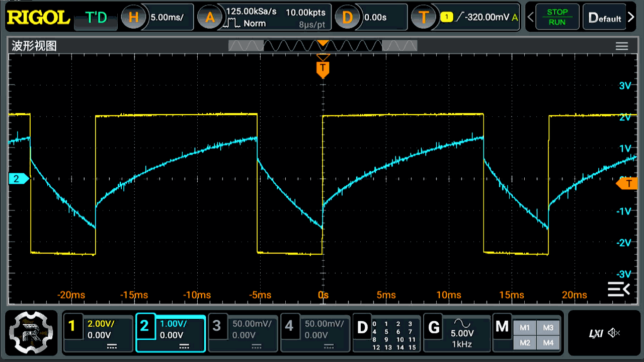Viewport: 644px width, 362px height.
Task: Click the RIGOL logo
Action: pos(38,18)
